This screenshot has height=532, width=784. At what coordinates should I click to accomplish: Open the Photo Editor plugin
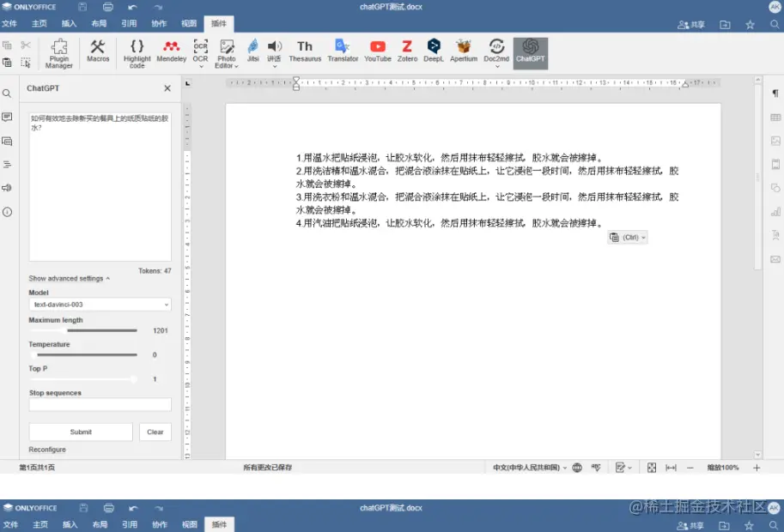pyautogui.click(x=227, y=53)
